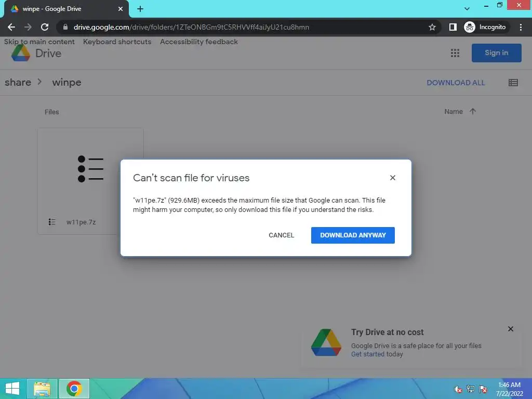Open Keyboard shortcuts link

pos(117,42)
